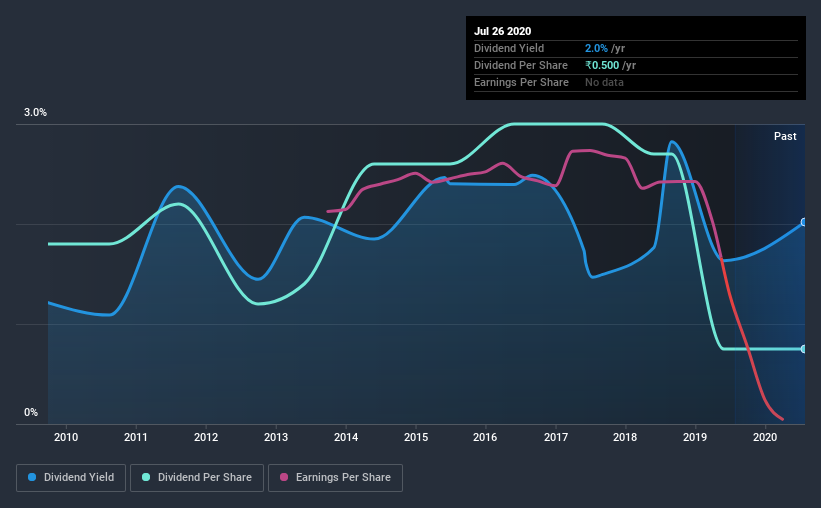Click the 0% y-axis label

click(x=31, y=413)
